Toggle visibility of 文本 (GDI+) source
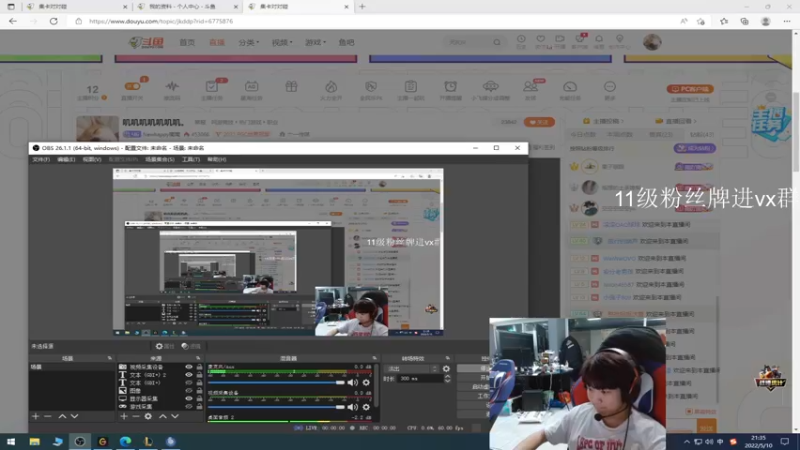This screenshot has width=800, height=450. [189, 383]
